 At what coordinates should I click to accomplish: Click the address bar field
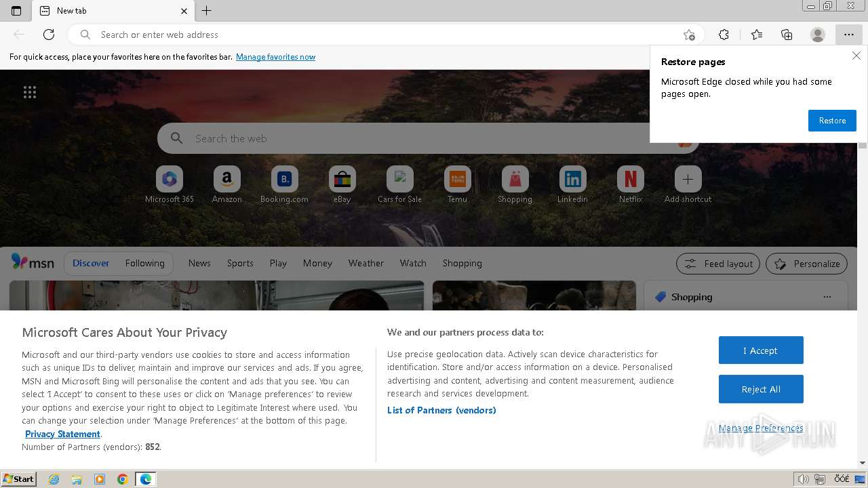pos(386,35)
